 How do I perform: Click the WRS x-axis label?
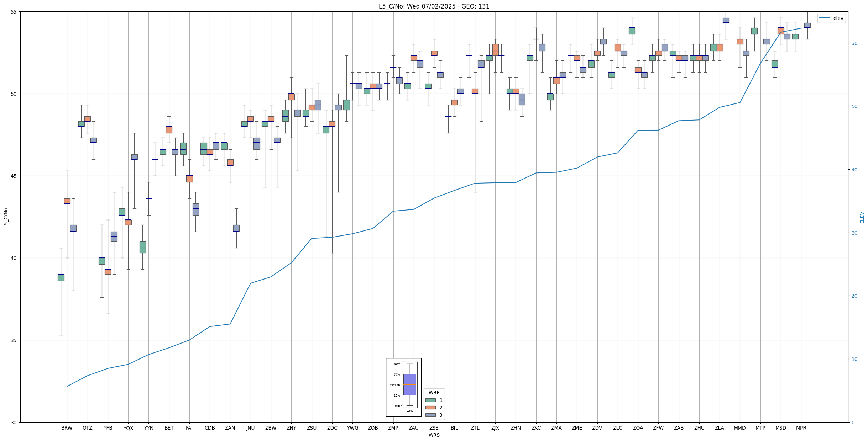[434, 435]
